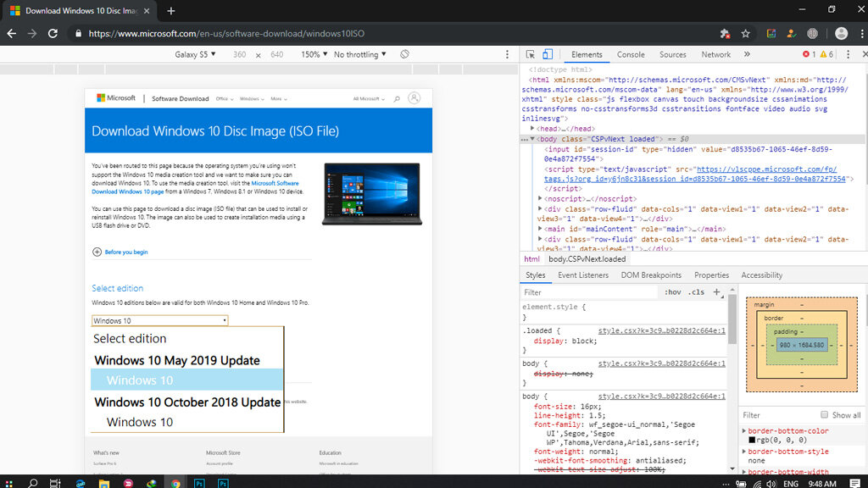Click the browser forward arrow

click(x=32, y=34)
